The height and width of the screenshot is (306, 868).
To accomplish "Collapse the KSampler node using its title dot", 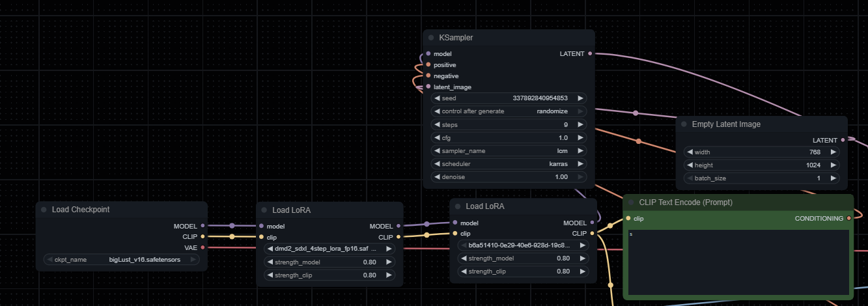I will click(x=431, y=38).
